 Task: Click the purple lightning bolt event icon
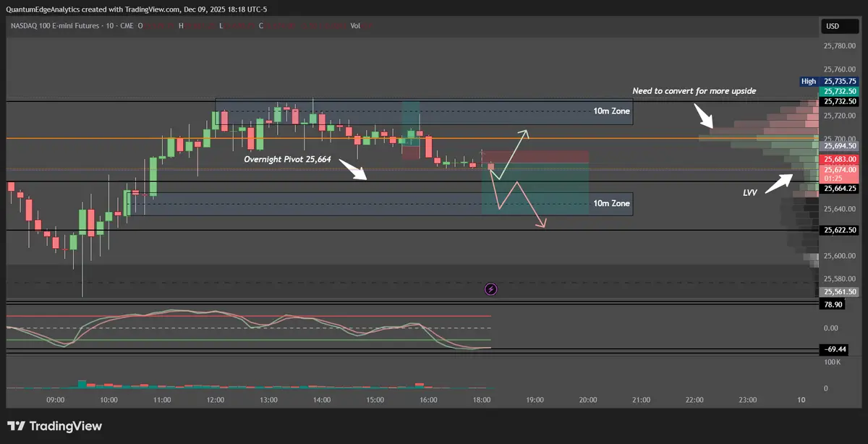pyautogui.click(x=491, y=289)
